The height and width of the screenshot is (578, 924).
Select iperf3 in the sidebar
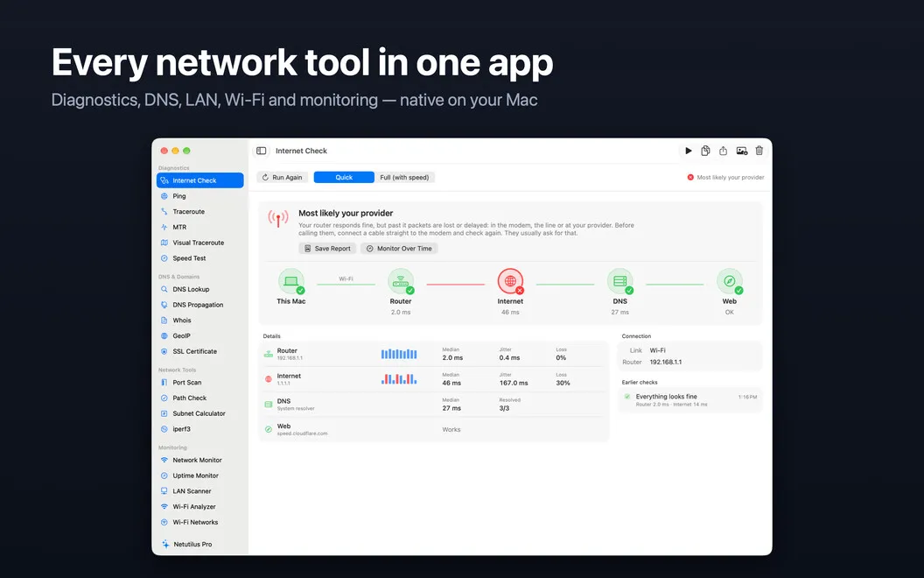(x=200, y=429)
